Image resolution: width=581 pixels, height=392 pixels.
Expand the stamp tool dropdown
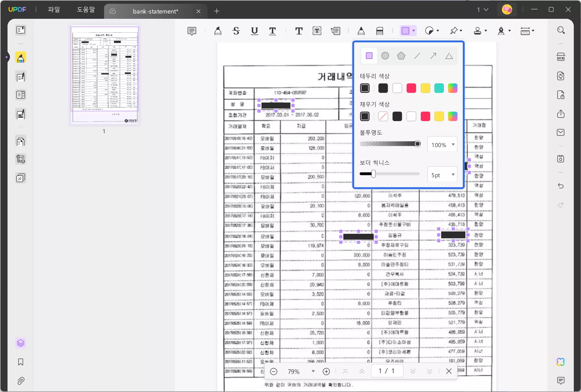pyautogui.click(x=486, y=31)
